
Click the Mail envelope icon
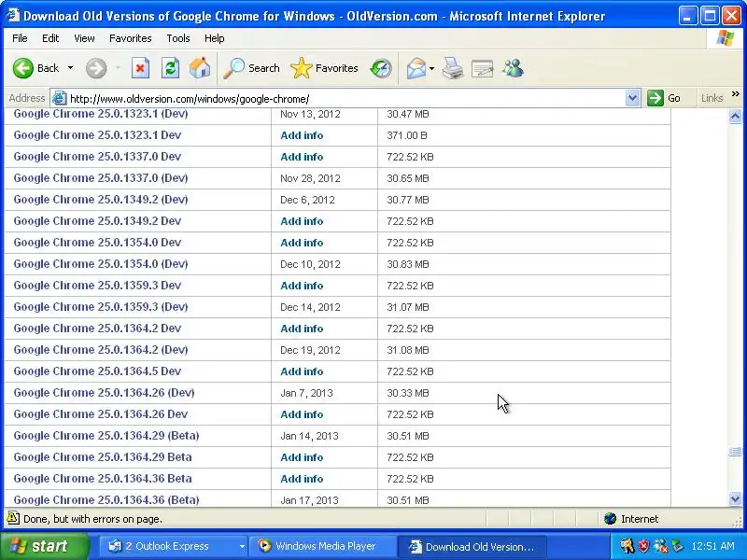[x=416, y=68]
